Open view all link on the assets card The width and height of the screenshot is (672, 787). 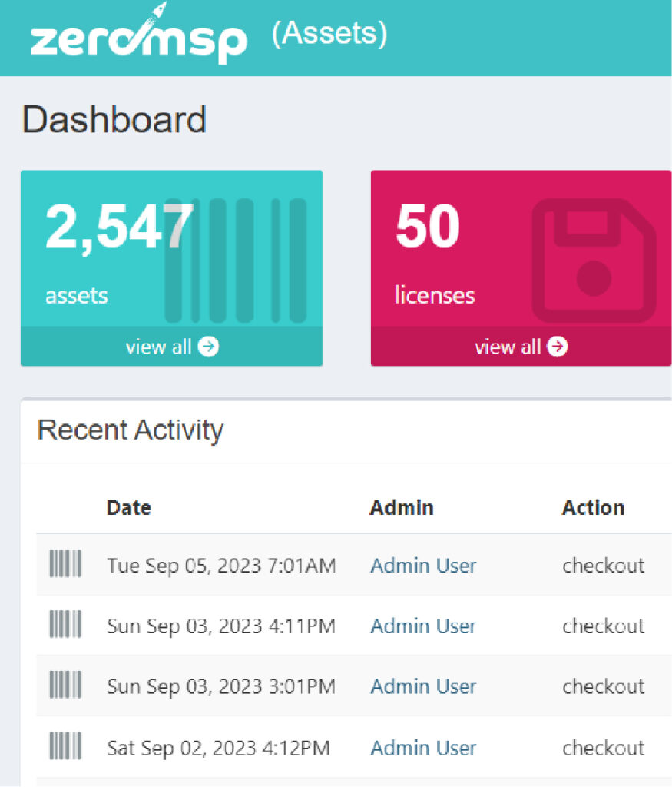click(x=171, y=347)
